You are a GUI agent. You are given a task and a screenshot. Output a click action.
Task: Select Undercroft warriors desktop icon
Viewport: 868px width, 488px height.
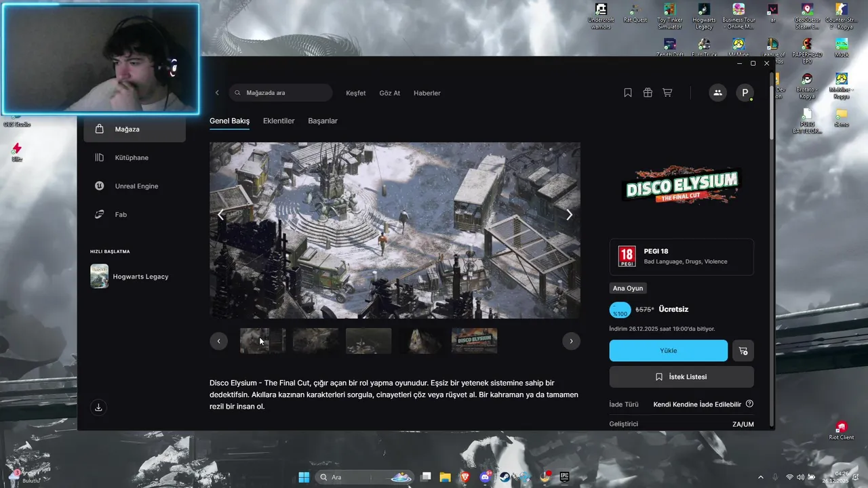coord(601,16)
